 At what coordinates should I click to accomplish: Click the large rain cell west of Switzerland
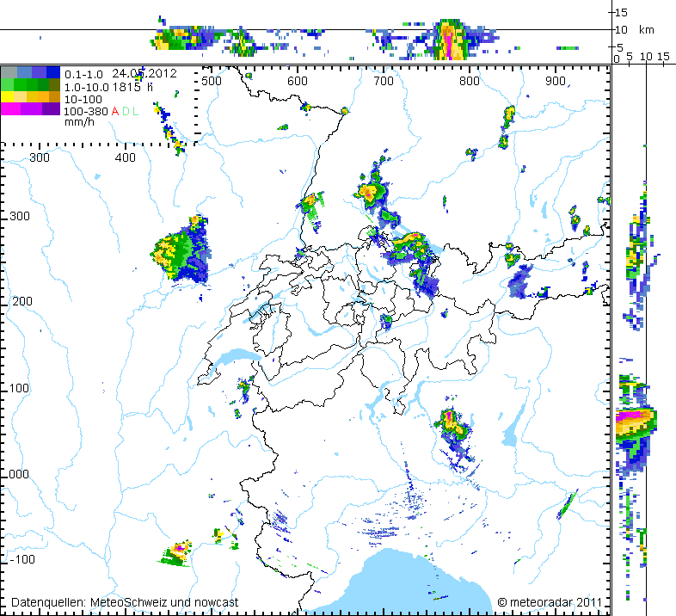pyautogui.click(x=181, y=250)
